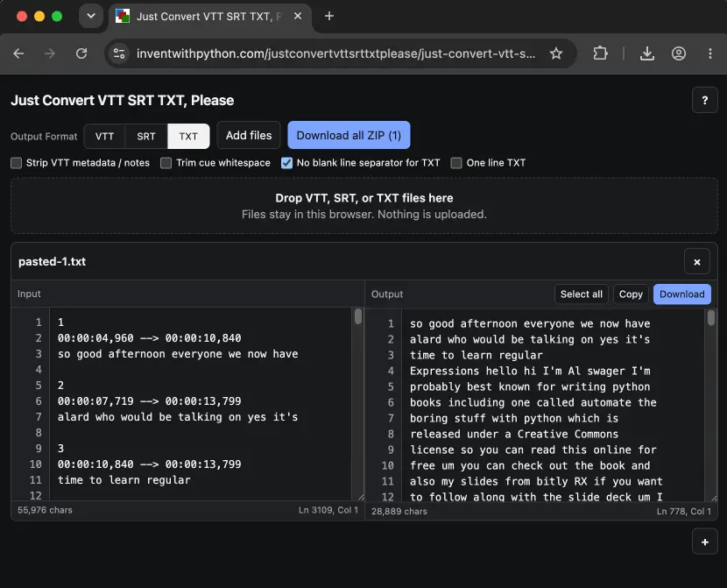Screen dimensions: 727x588
Task: Click the pasted-1.txt file name
Action: point(52,261)
